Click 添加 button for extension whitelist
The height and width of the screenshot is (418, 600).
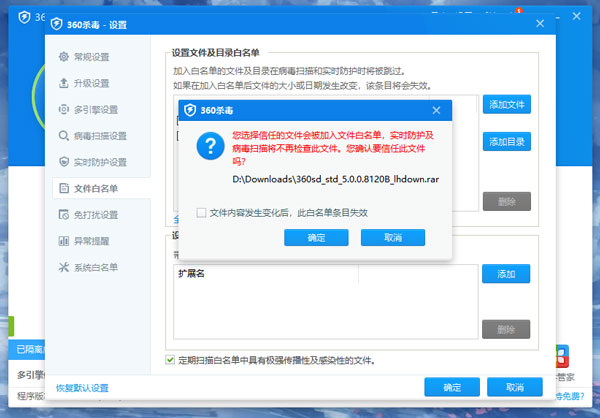pos(506,274)
